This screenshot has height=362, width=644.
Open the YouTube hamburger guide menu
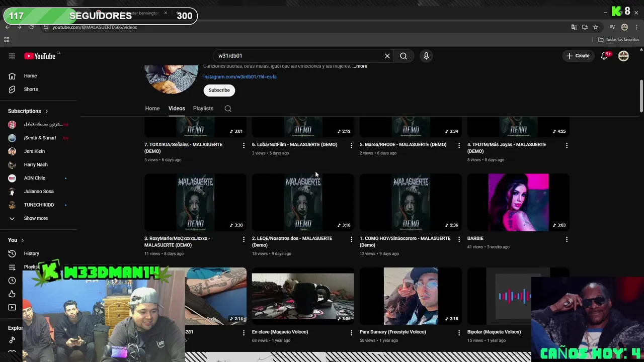[x=12, y=56]
